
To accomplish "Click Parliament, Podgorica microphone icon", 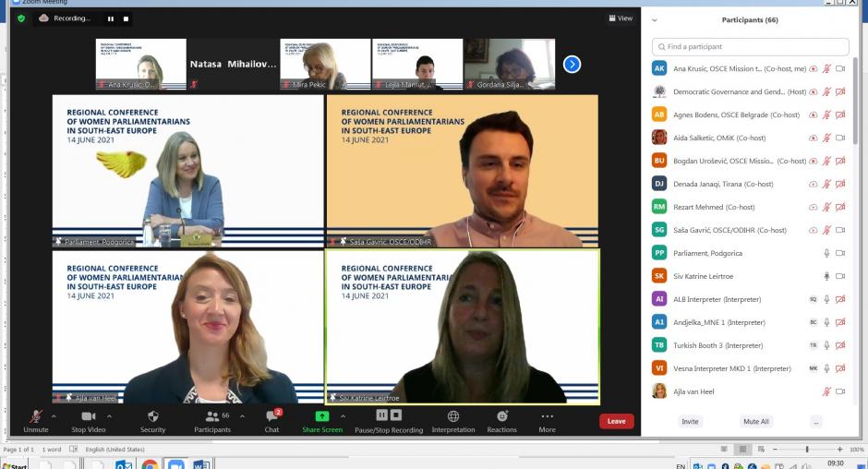I will pyautogui.click(x=826, y=253).
